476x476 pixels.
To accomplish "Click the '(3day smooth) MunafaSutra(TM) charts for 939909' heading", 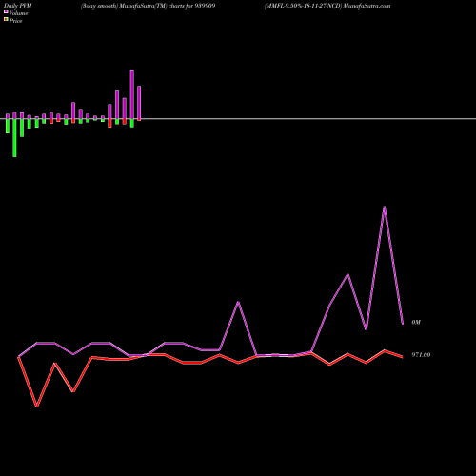I will tap(148, 6).
